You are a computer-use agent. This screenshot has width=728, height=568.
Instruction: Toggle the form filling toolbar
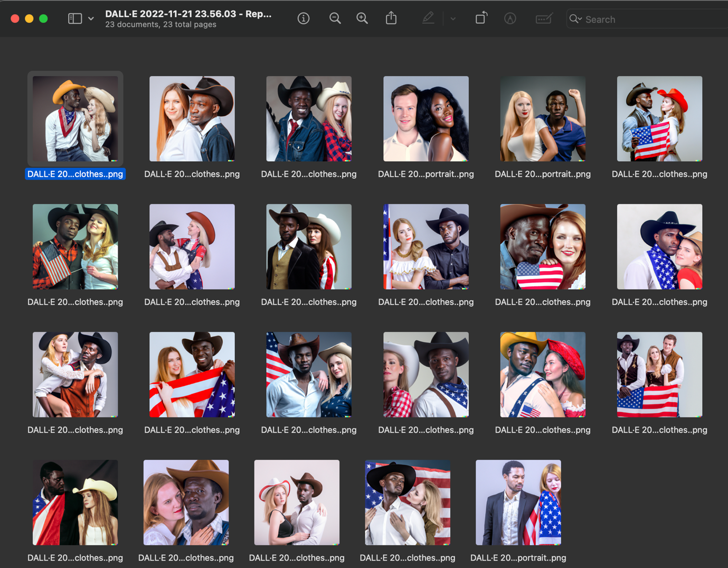543,18
